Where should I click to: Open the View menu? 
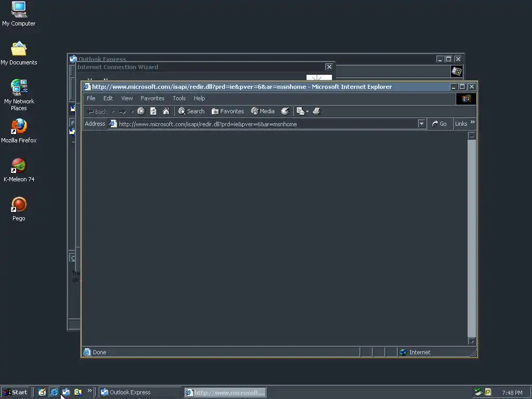[x=127, y=98]
